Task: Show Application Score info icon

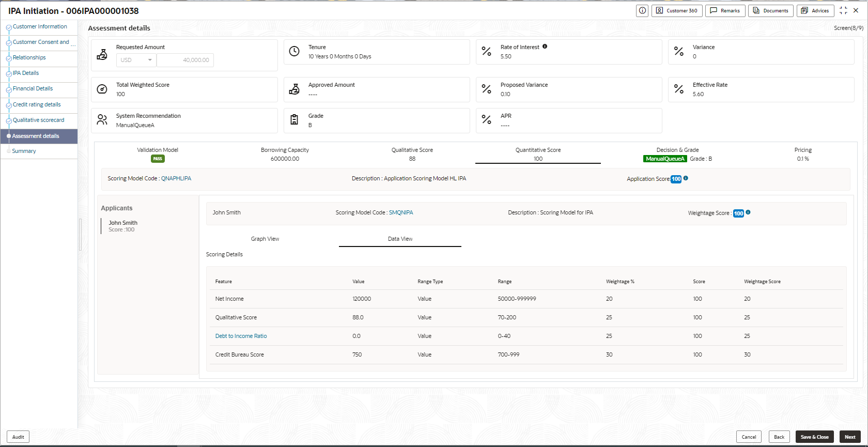Action: [x=686, y=178]
